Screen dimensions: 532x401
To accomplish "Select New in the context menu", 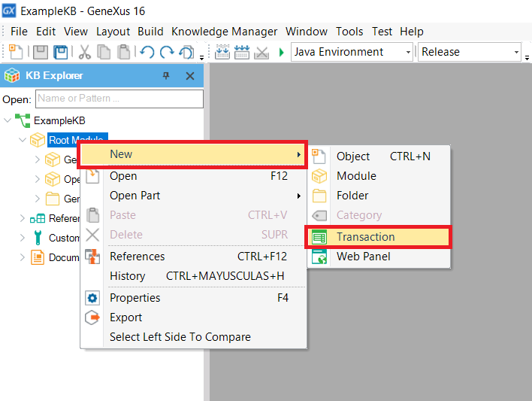I will coord(192,155).
